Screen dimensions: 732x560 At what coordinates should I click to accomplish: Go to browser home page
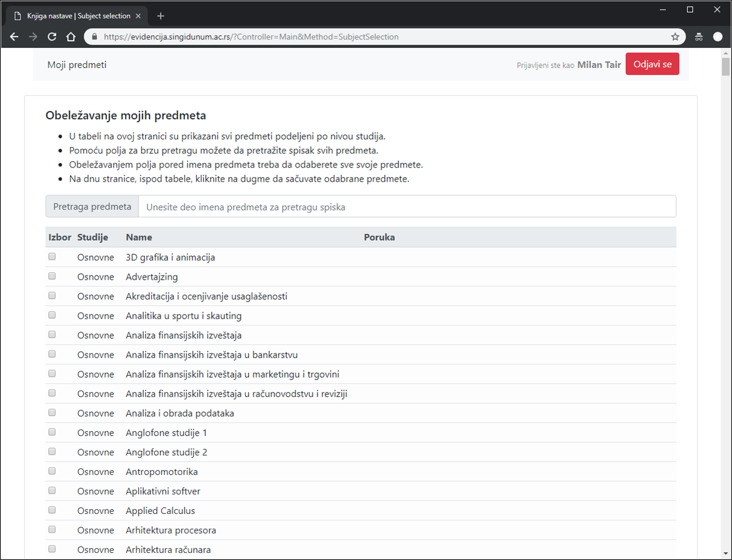71,37
